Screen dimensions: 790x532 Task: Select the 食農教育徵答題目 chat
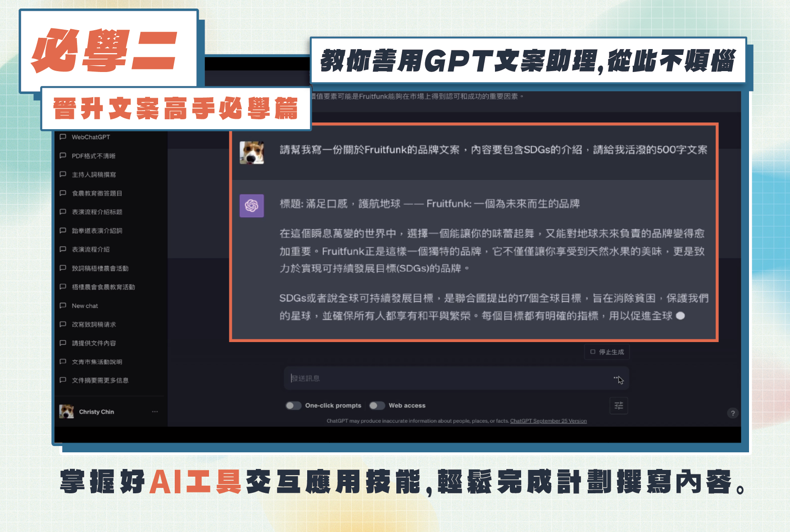97,194
